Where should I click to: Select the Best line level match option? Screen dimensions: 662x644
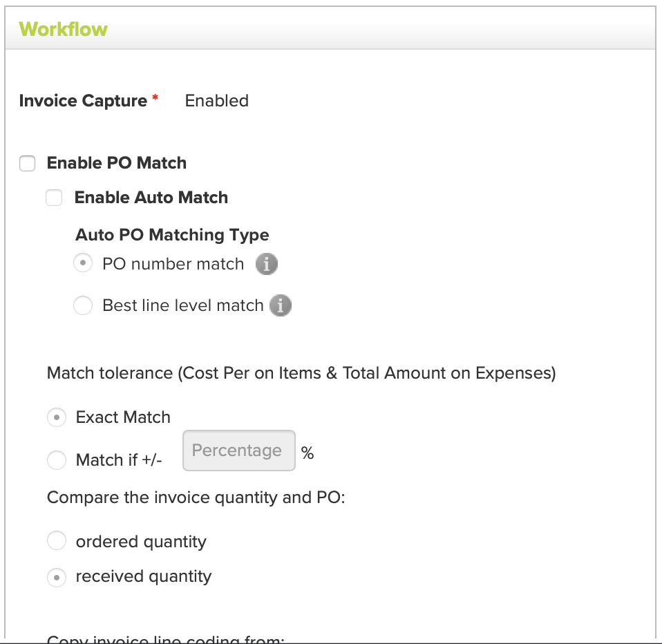83,305
